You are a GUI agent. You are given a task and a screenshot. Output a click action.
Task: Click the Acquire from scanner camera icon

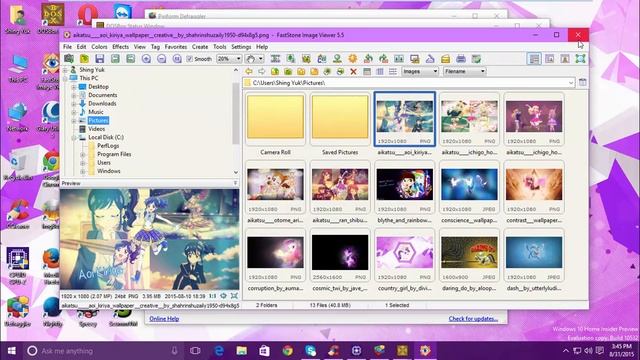pyautogui.click(x=69, y=59)
